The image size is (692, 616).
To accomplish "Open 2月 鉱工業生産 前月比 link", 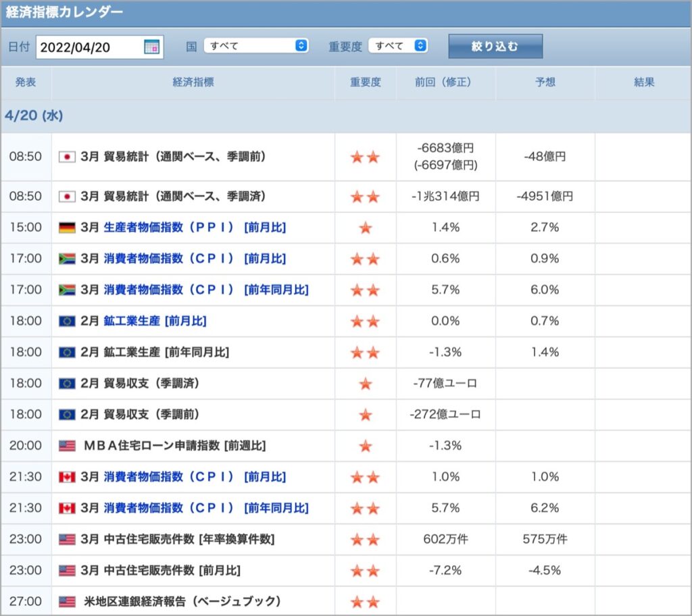I will (155, 321).
